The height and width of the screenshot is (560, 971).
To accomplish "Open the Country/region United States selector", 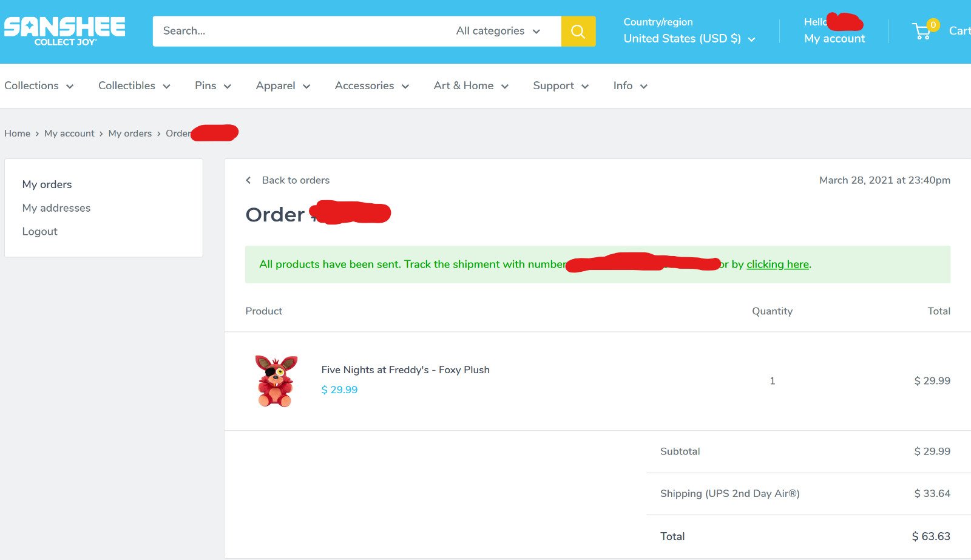I will tap(689, 38).
